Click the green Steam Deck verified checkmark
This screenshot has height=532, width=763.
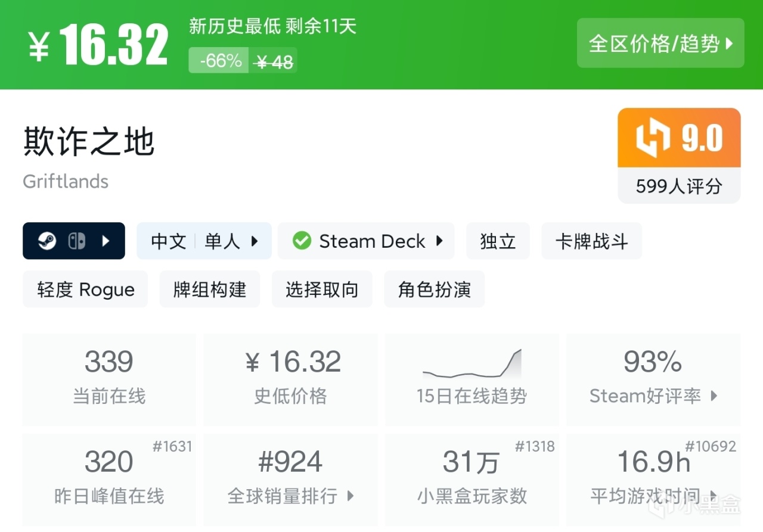tap(302, 241)
